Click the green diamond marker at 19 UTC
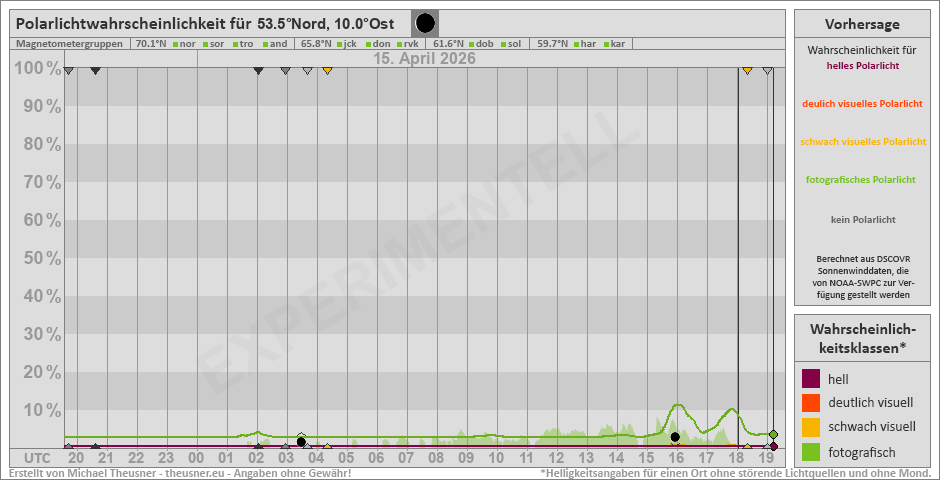 [773, 434]
